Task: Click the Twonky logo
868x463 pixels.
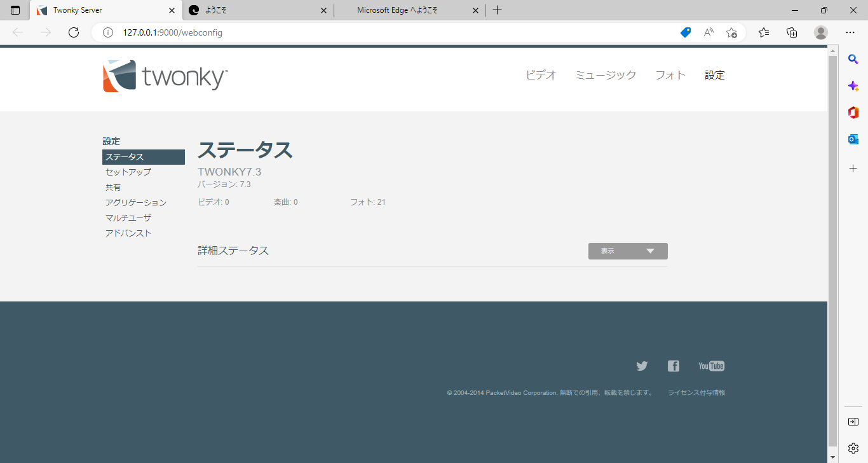Action: (x=165, y=76)
